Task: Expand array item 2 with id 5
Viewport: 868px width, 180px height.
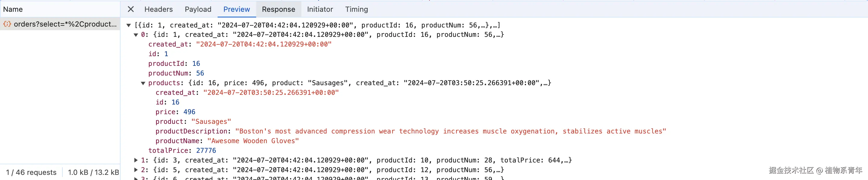Action: (x=136, y=170)
